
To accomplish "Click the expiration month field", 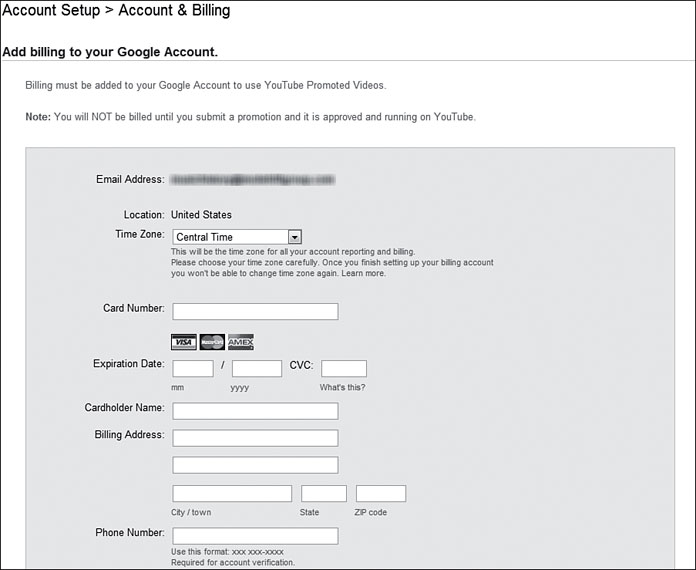I will (193, 368).
